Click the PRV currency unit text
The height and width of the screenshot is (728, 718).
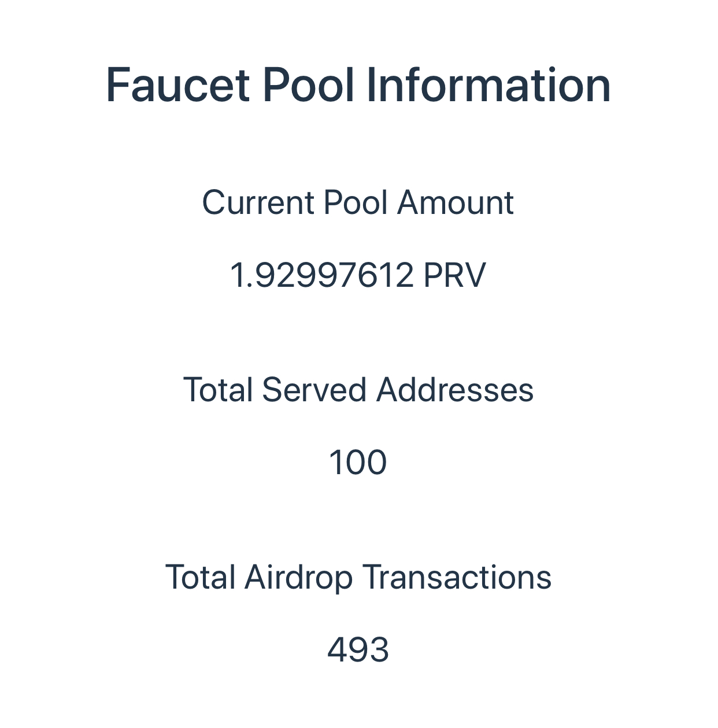pos(454,275)
